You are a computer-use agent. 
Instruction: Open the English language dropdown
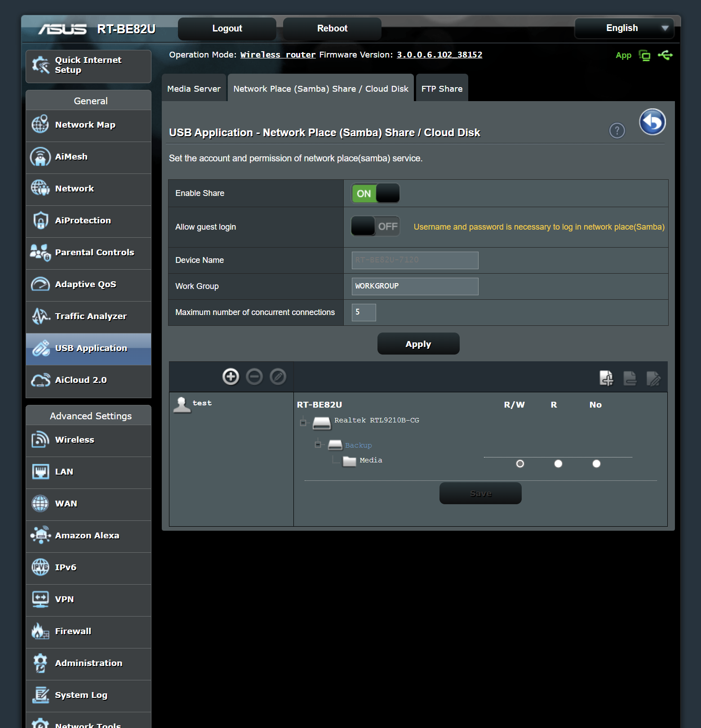click(x=624, y=28)
